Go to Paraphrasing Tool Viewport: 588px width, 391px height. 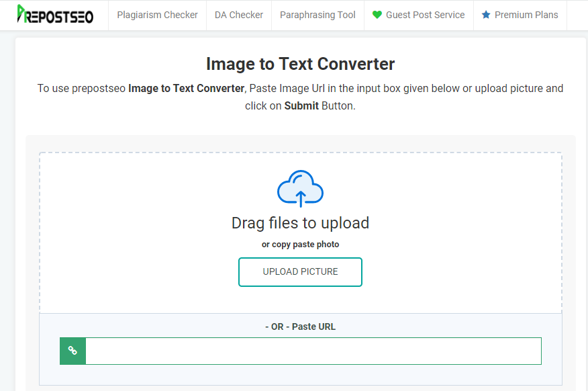[317, 15]
